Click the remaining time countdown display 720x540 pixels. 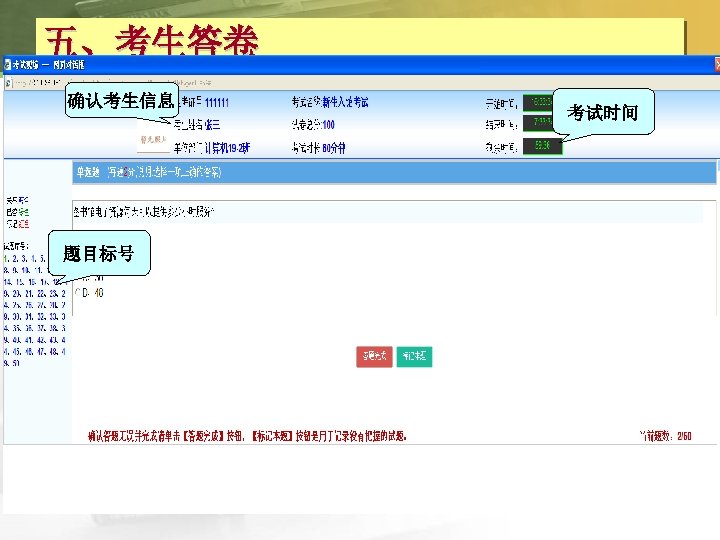[543, 146]
